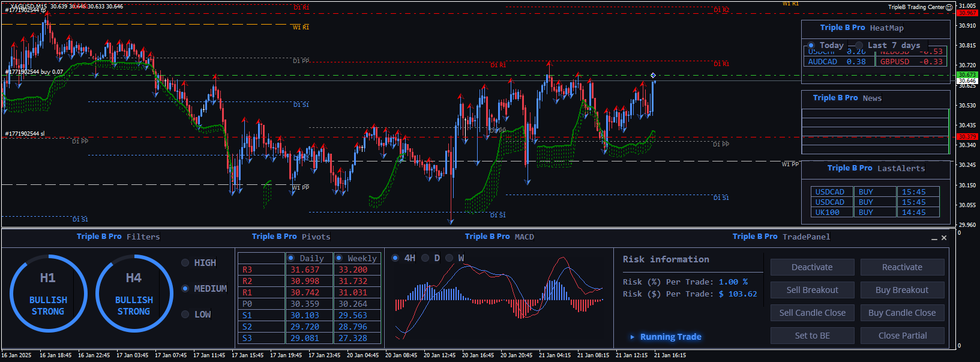Close the Triple B Pro TradePanel
Image resolution: width=980 pixels, height=362 pixels.
944,238
